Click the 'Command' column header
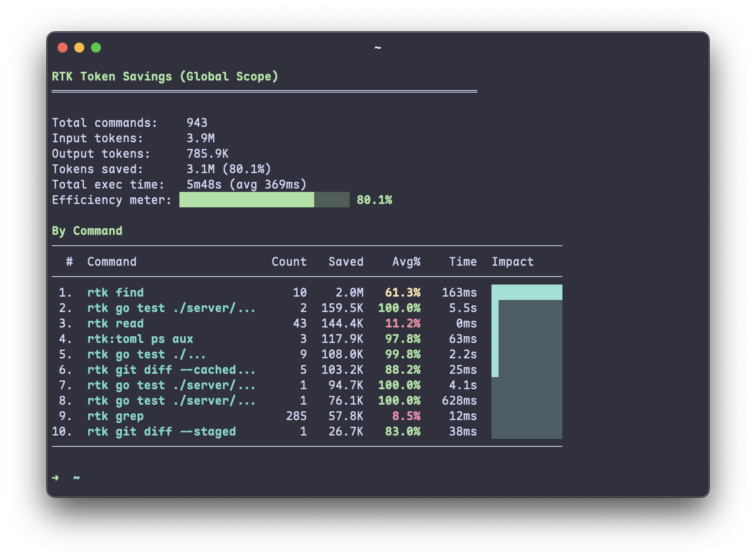 point(112,262)
